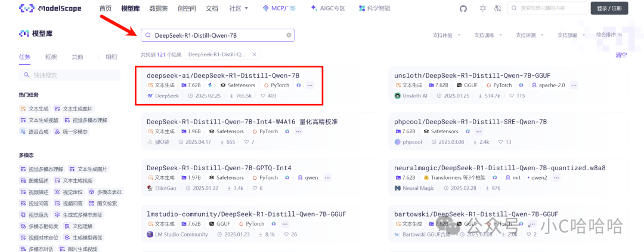The width and height of the screenshot is (644, 252).
Task: Select 视觉定位 task filter
Action: click(68, 192)
